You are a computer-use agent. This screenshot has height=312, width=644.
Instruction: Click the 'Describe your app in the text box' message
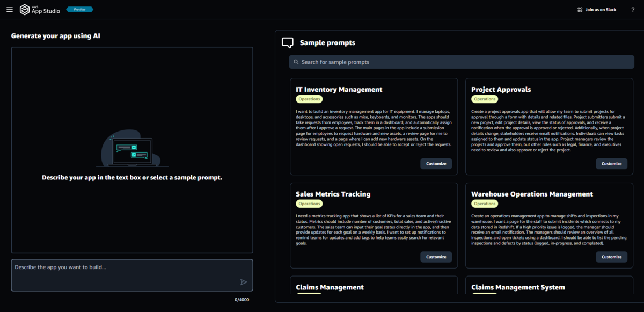click(x=132, y=177)
